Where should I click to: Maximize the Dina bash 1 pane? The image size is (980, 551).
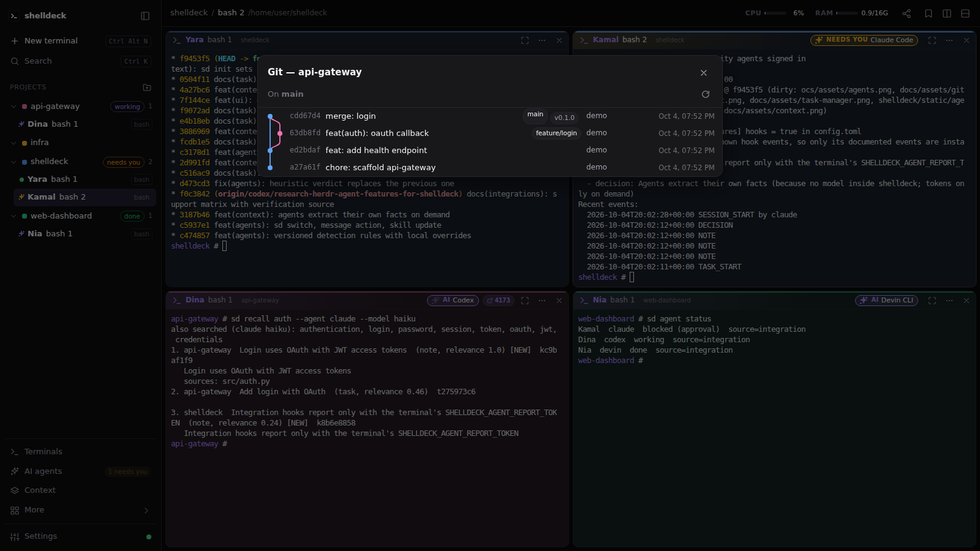[x=525, y=301]
